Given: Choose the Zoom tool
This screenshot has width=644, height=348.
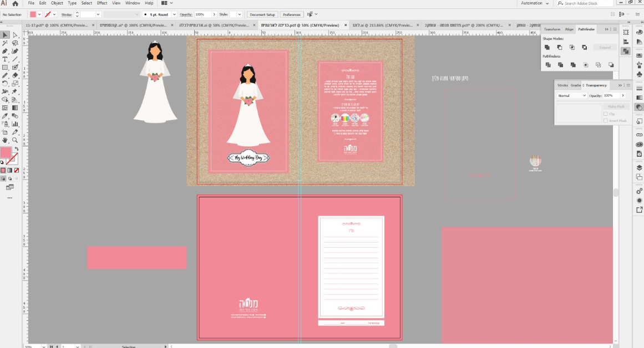Looking at the screenshot, I should (15, 140).
